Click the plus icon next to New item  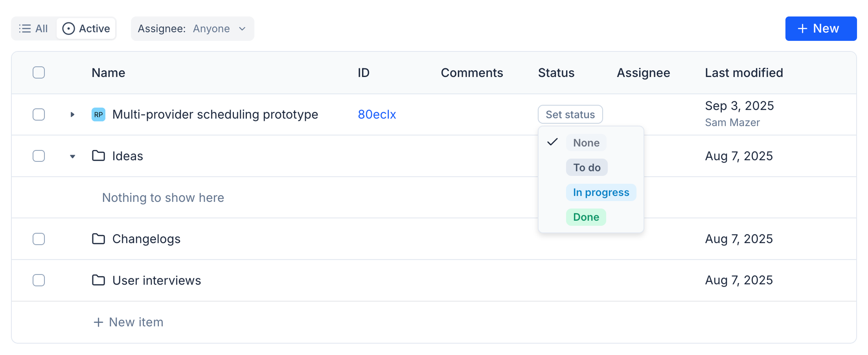98,322
